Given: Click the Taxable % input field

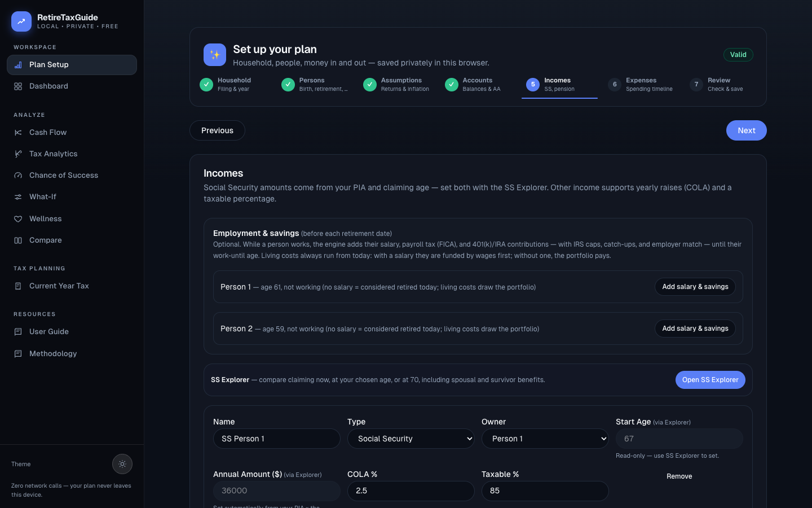Looking at the screenshot, I should point(545,491).
